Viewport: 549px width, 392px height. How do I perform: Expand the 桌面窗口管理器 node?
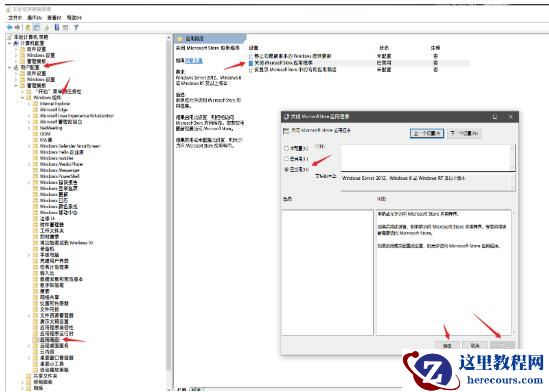(29, 358)
